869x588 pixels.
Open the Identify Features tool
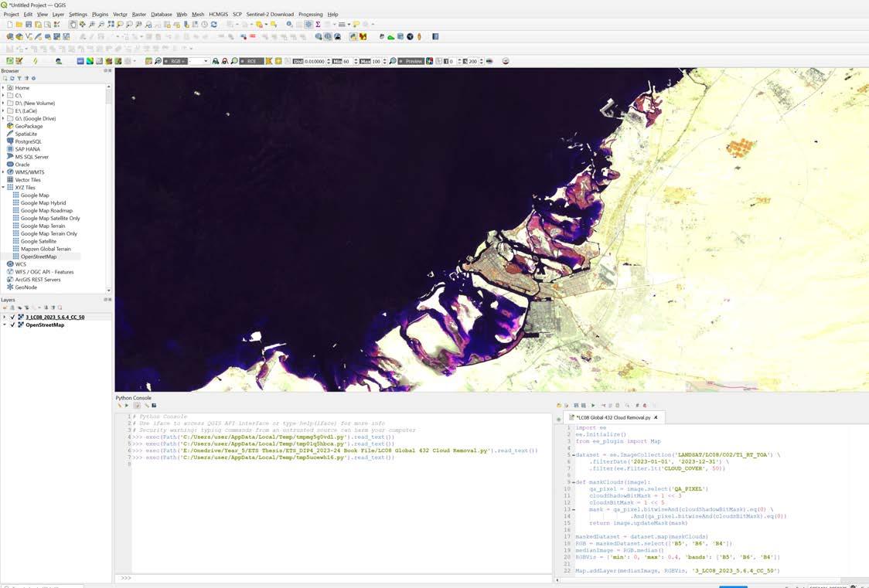point(289,25)
